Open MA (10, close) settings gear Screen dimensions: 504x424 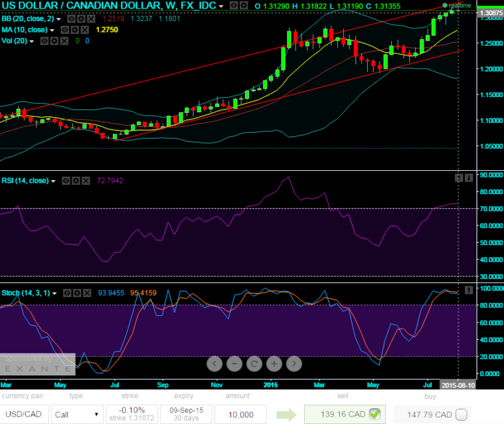[x=75, y=30]
